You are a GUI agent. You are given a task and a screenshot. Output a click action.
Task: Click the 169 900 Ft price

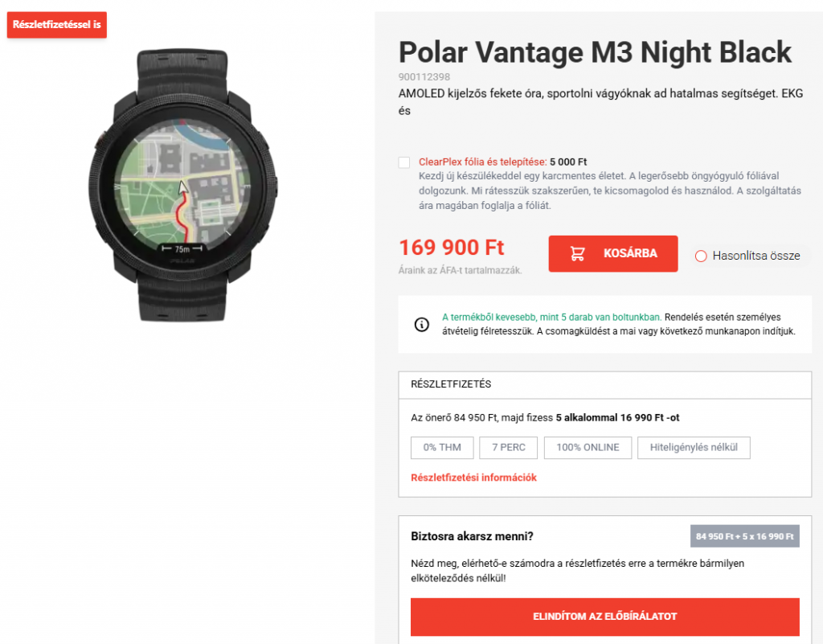coord(452,248)
